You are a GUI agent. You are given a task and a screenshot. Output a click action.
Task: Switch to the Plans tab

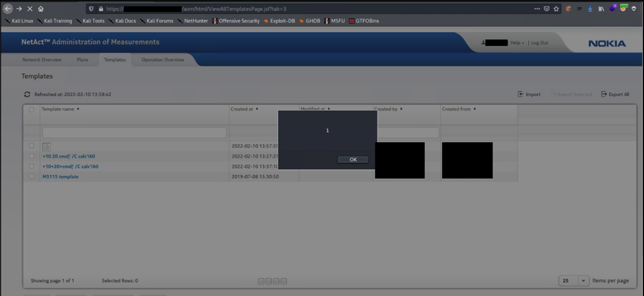[x=83, y=60]
